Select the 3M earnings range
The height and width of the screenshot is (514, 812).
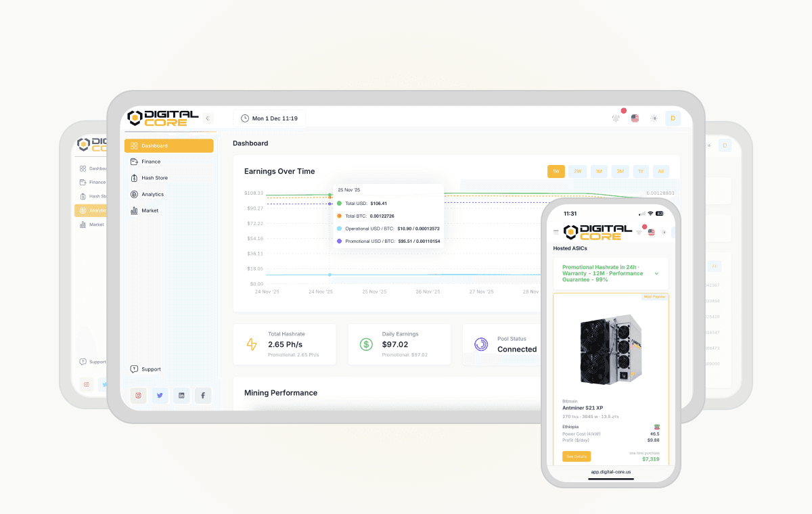[x=620, y=171]
